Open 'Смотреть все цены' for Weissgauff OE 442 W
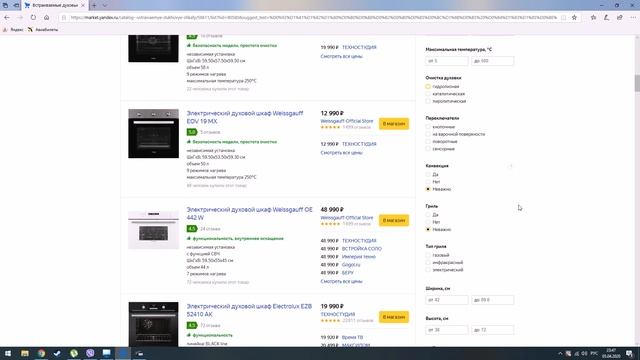Screen dimensions: 640x360 click(341, 282)
